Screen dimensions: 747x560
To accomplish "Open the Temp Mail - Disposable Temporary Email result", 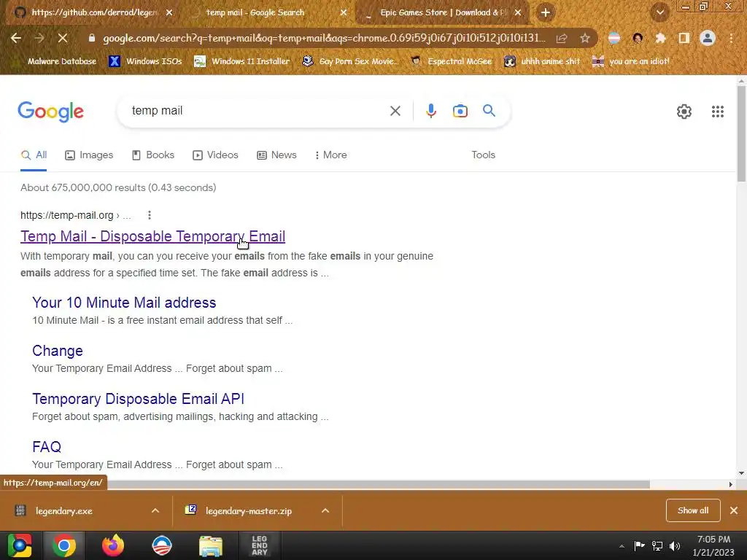I will point(153,236).
